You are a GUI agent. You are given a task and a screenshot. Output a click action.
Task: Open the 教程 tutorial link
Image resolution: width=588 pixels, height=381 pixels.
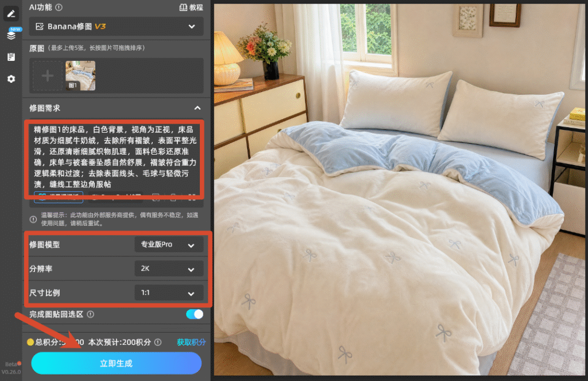coord(191,7)
